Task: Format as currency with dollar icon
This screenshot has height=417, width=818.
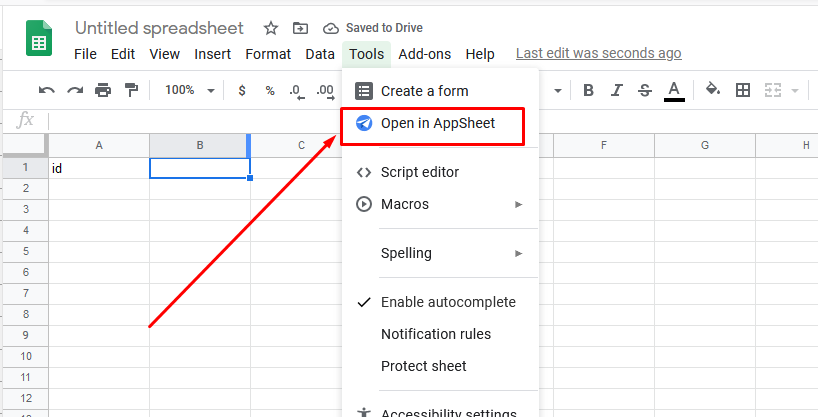Action: click(242, 90)
